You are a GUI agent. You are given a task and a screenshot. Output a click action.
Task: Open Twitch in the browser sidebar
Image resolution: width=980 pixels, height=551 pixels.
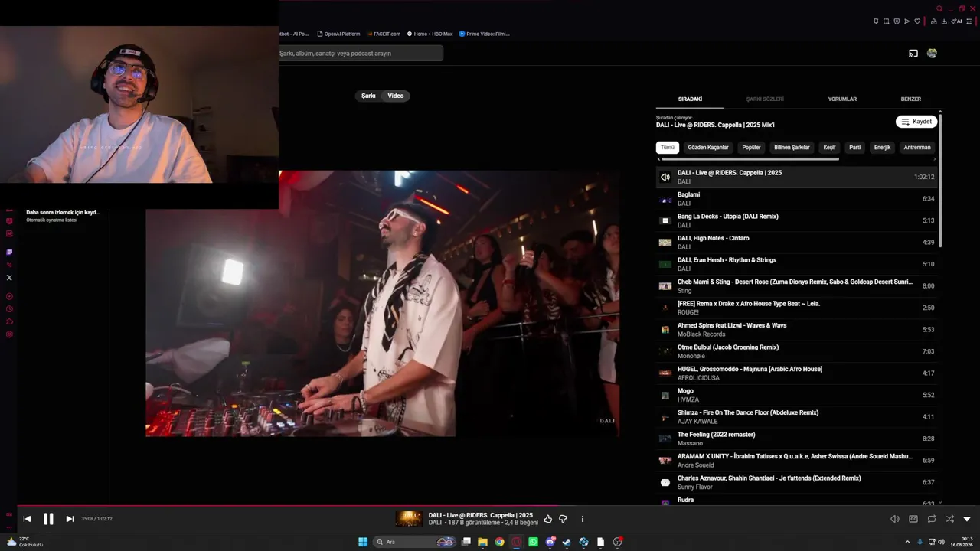(x=9, y=252)
